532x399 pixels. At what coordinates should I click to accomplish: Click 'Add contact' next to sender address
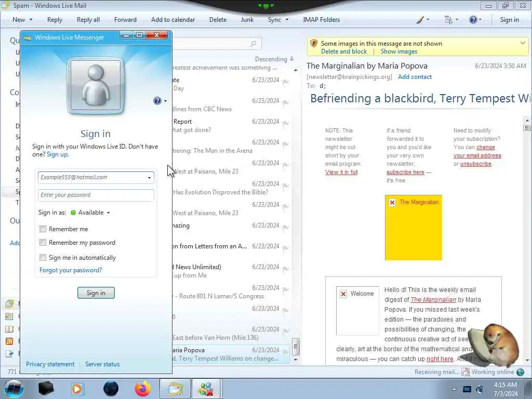coord(415,77)
